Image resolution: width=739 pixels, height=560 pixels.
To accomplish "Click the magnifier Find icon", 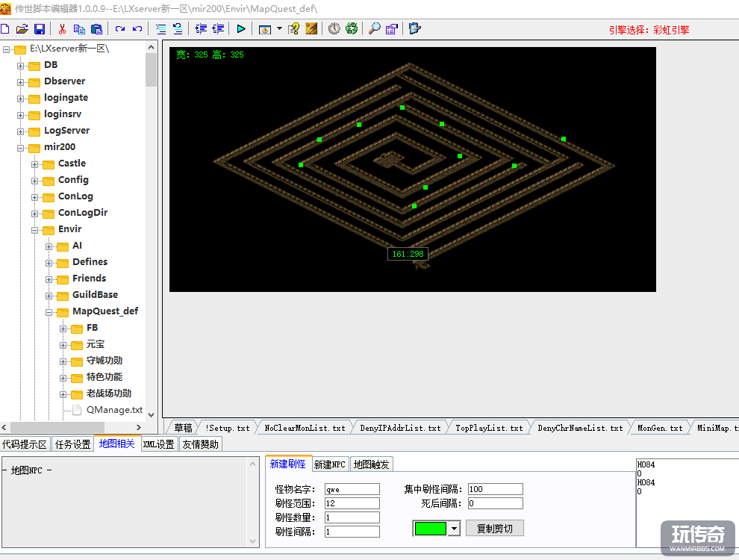I will click(374, 29).
